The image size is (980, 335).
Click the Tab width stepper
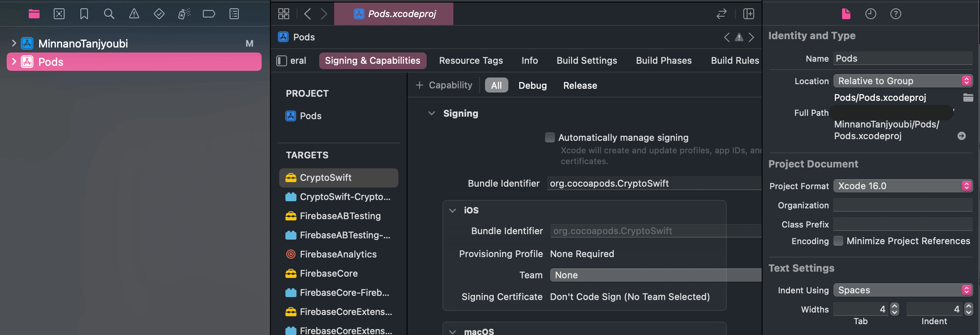click(895, 309)
